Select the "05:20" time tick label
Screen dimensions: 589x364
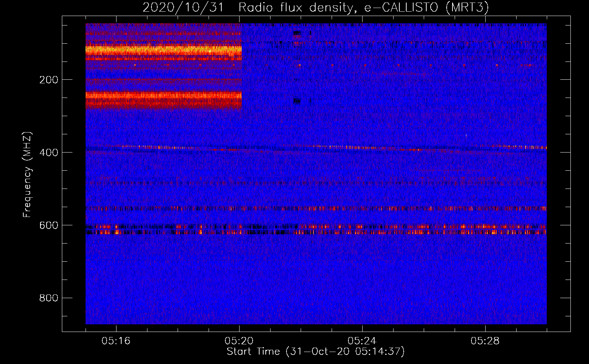(x=239, y=341)
